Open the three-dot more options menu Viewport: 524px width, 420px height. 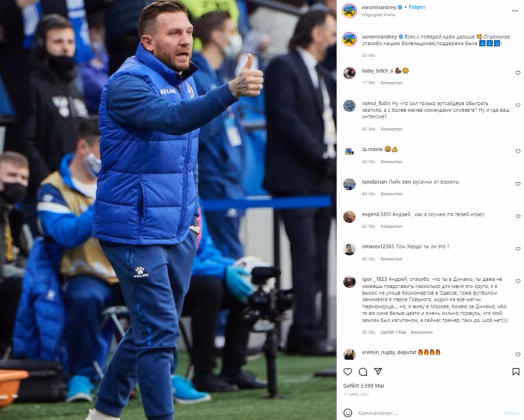coord(515,11)
